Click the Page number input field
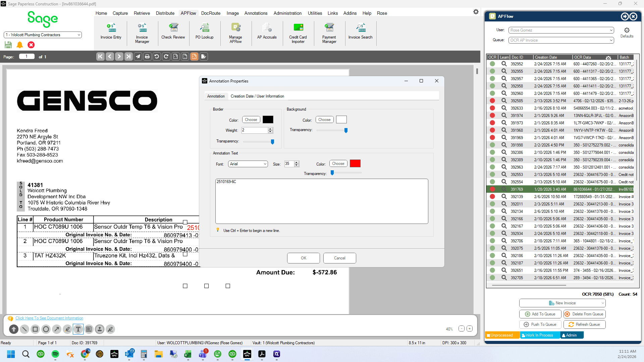 (27, 56)
